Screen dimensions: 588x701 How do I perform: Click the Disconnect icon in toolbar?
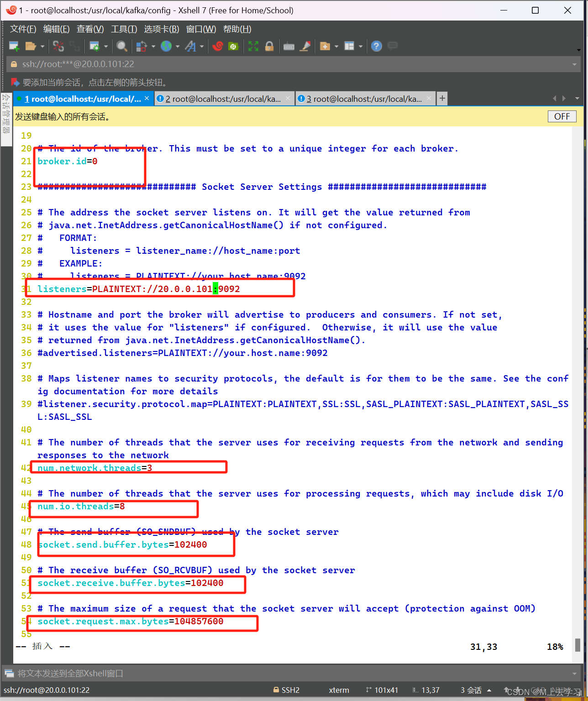coord(58,46)
